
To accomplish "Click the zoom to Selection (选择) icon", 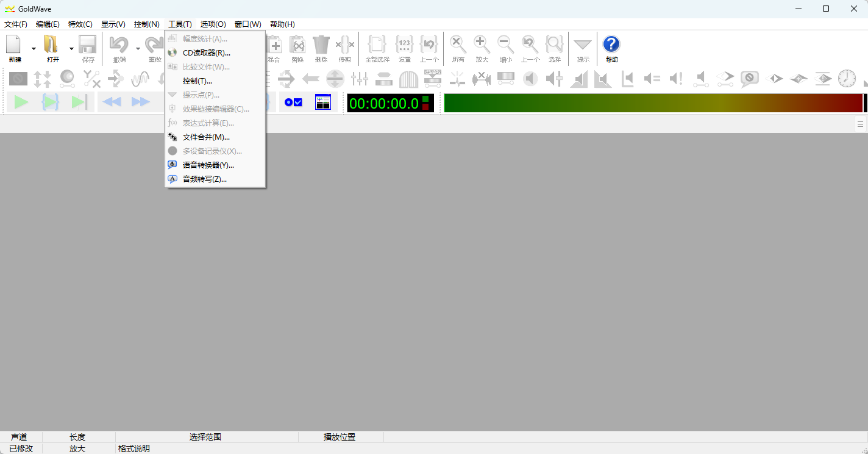I will (x=554, y=45).
